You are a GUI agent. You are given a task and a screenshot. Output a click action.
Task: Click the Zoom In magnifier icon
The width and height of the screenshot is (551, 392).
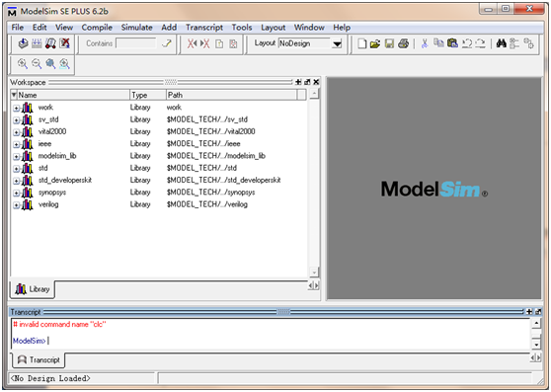click(x=23, y=63)
